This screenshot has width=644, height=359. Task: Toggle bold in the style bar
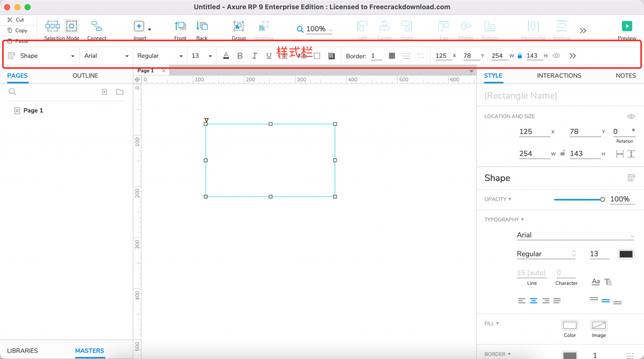pos(240,56)
